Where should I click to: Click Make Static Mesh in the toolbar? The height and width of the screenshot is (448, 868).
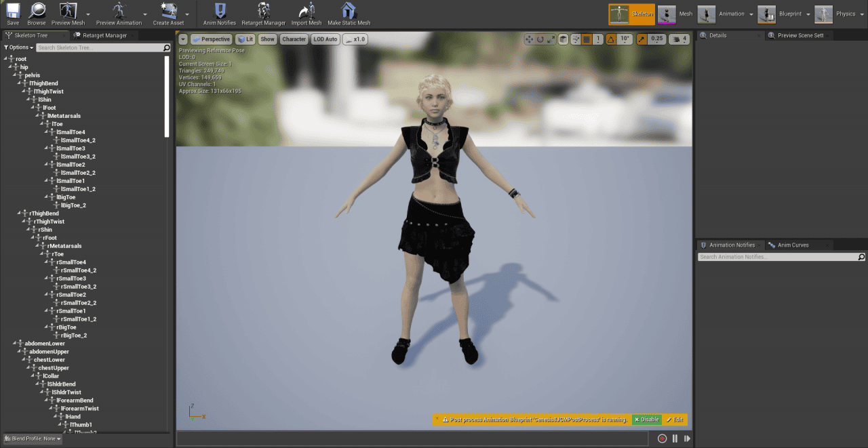tap(348, 12)
